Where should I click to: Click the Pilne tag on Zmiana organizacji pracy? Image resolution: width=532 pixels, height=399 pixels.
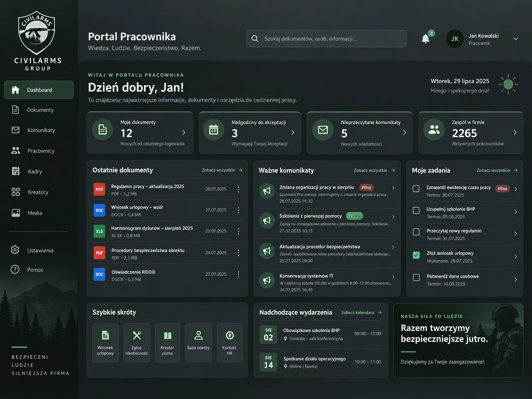coord(366,187)
